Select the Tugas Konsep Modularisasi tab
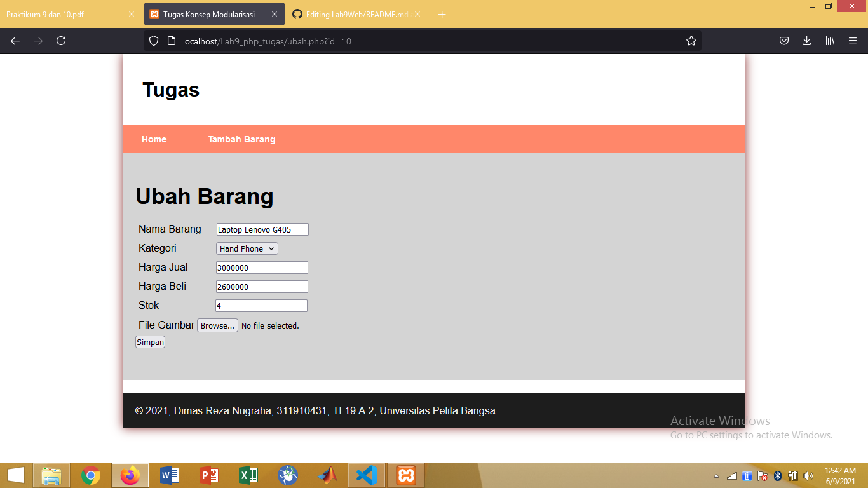Screen dimensions: 868x488 pyautogui.click(x=214, y=14)
